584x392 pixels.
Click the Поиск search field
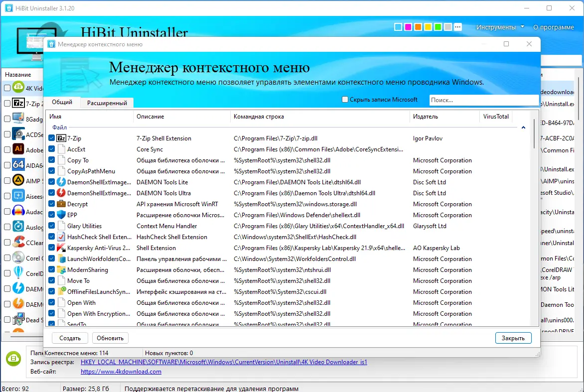click(x=484, y=100)
